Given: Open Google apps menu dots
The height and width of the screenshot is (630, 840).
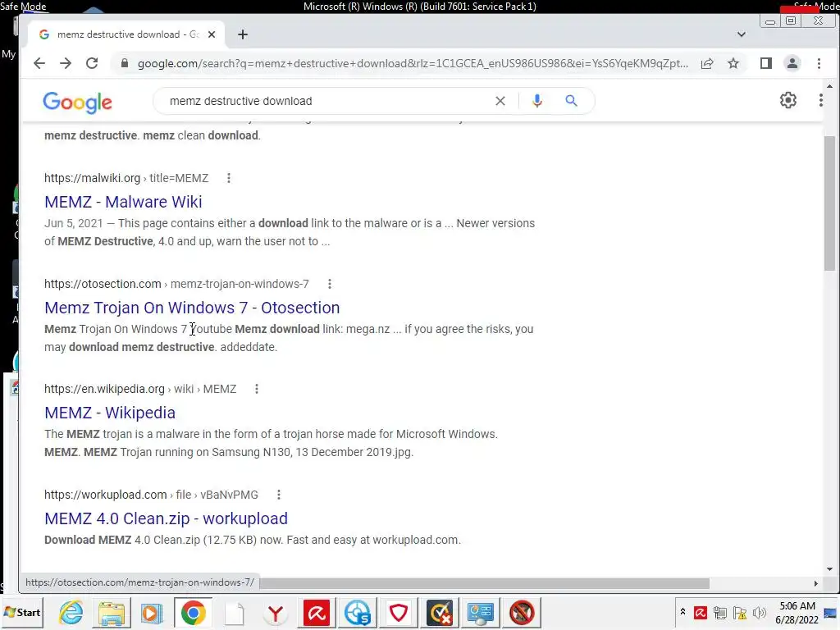Looking at the screenshot, I should tap(820, 100).
